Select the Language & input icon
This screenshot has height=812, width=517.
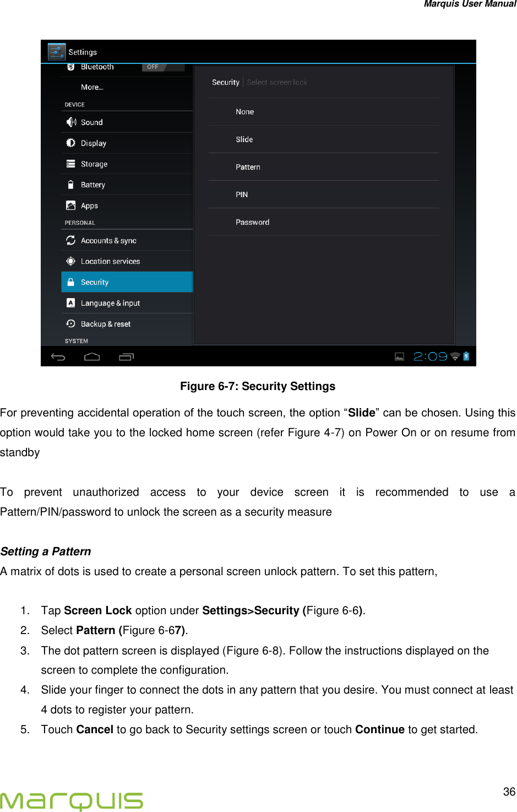tap(71, 302)
